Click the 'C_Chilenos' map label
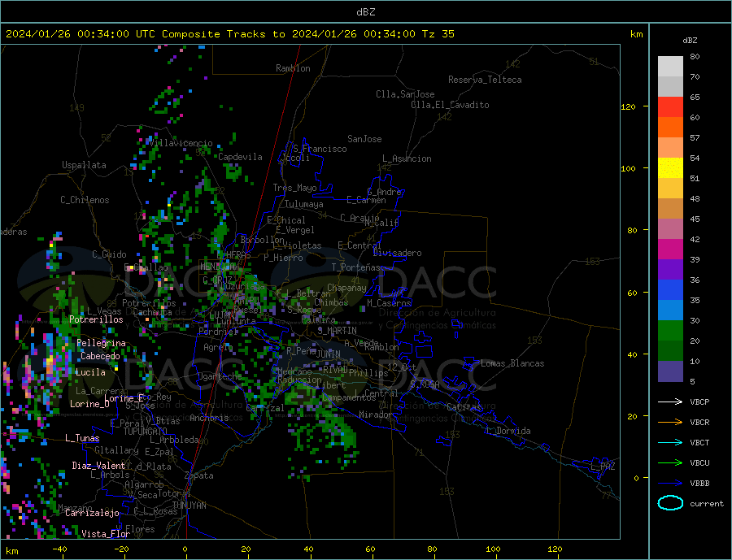This screenshot has width=732, height=560. coord(85,200)
